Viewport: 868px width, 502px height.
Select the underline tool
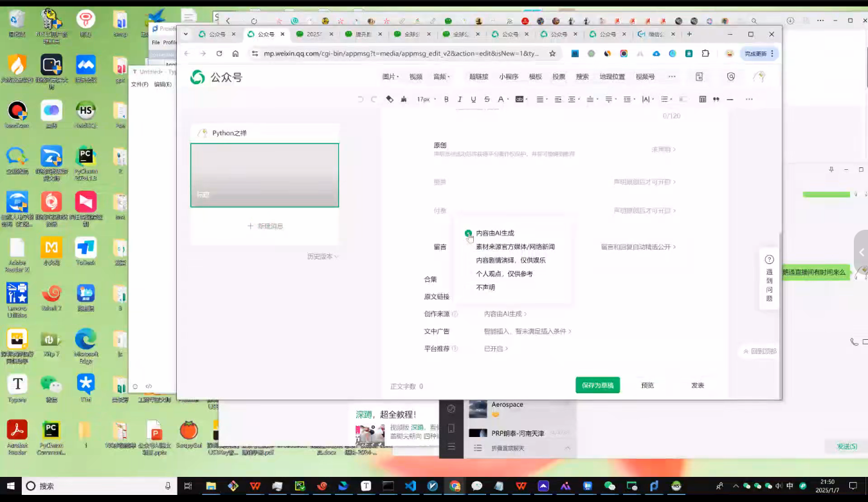click(x=472, y=99)
